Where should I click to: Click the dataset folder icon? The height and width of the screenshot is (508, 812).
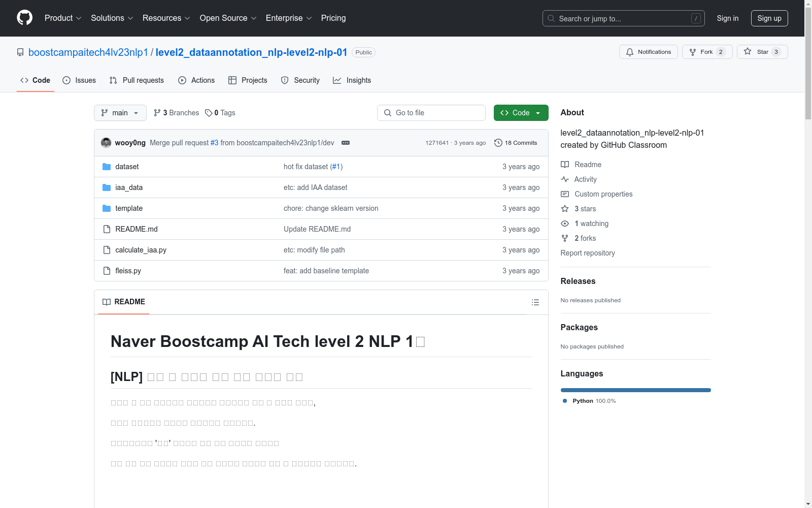click(107, 167)
